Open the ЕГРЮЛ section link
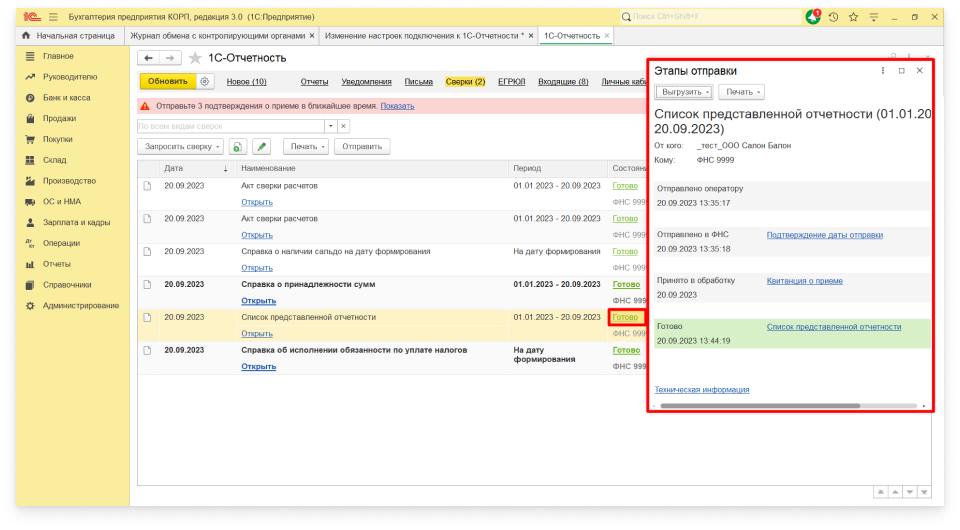This screenshot has width=960, height=530. (511, 82)
